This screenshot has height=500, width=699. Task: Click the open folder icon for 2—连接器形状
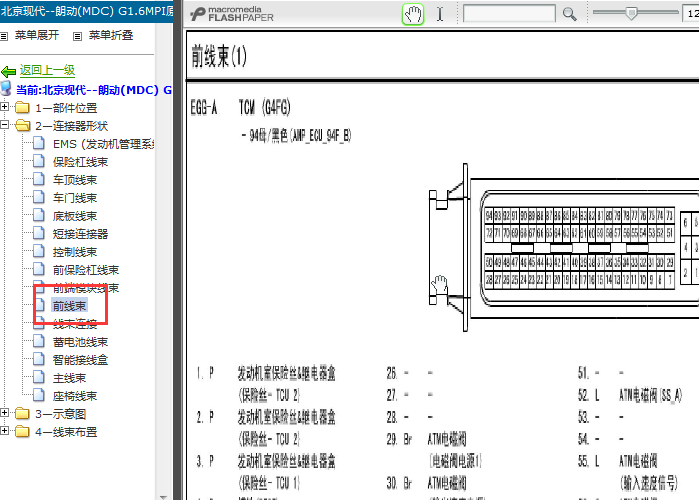point(22,126)
